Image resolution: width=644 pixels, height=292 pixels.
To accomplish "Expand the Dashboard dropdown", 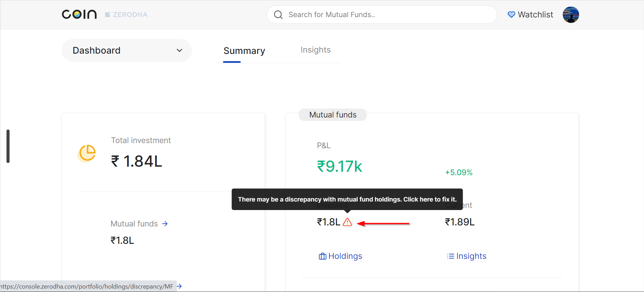I will pos(127,50).
